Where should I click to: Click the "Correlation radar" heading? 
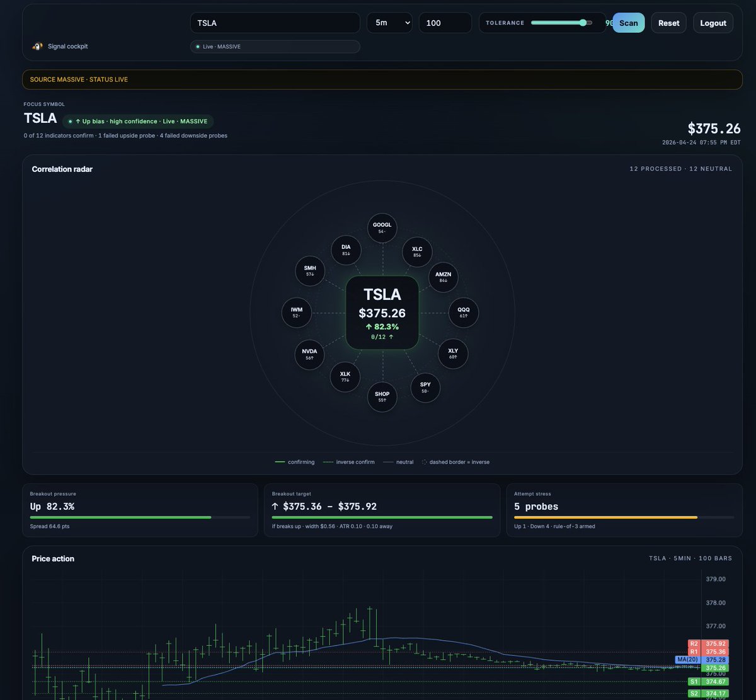tap(62, 169)
